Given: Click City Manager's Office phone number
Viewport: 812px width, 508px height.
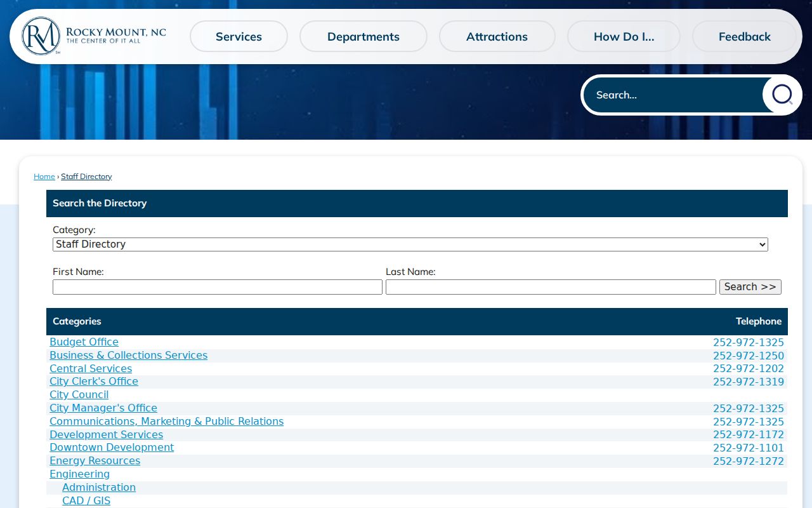Looking at the screenshot, I should pos(749,409).
